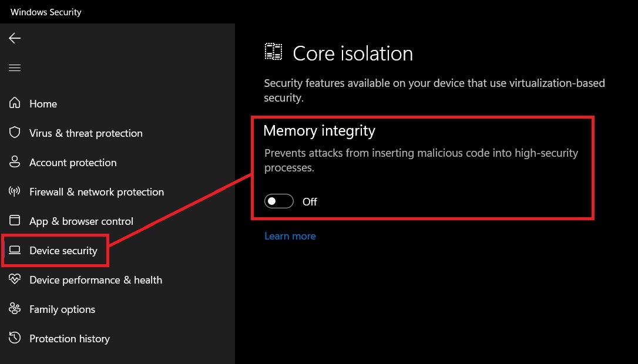Select Virus & threat protection menu item
This screenshot has height=364, width=638.
coord(86,133)
